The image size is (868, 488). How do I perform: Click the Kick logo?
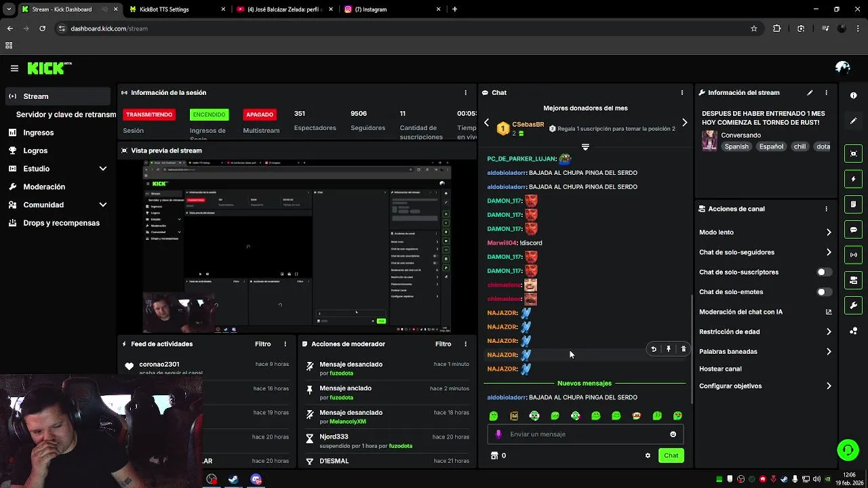49,68
